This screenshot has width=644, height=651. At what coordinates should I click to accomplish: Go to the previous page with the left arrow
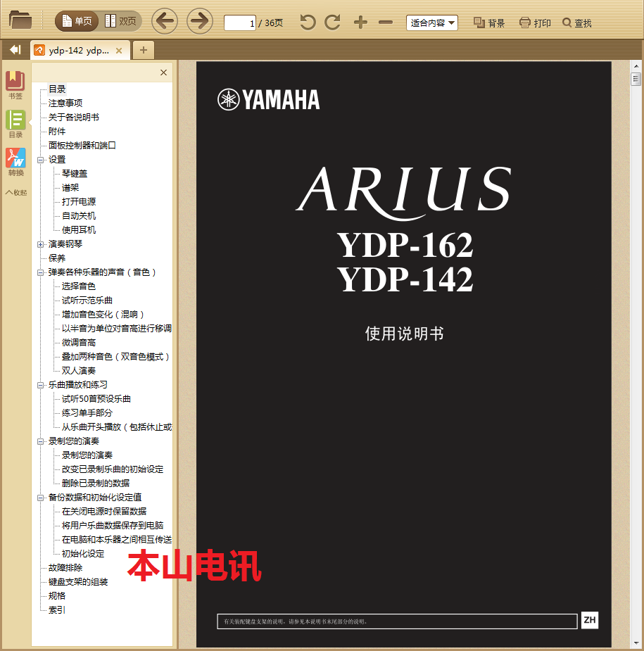pyautogui.click(x=165, y=21)
